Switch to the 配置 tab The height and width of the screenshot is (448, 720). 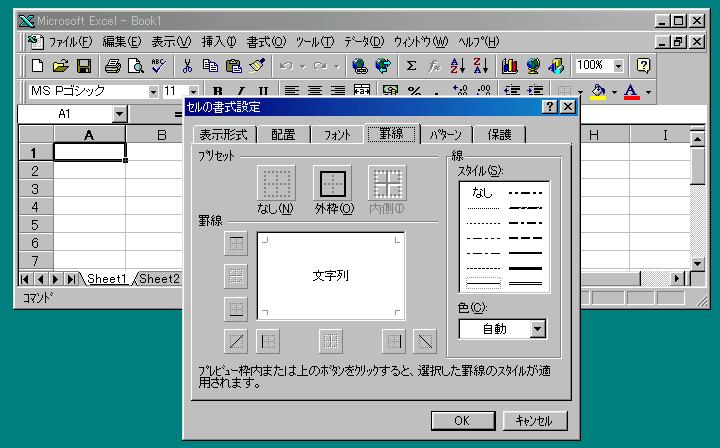point(283,135)
